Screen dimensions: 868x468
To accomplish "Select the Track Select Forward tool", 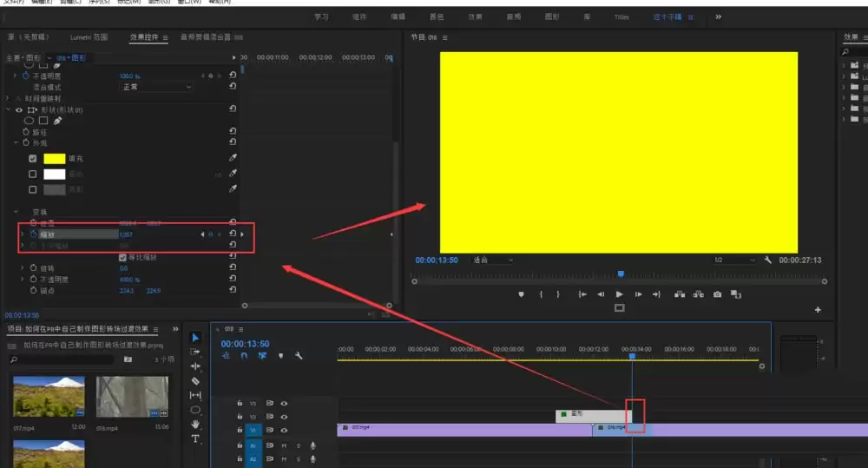I will (195, 352).
